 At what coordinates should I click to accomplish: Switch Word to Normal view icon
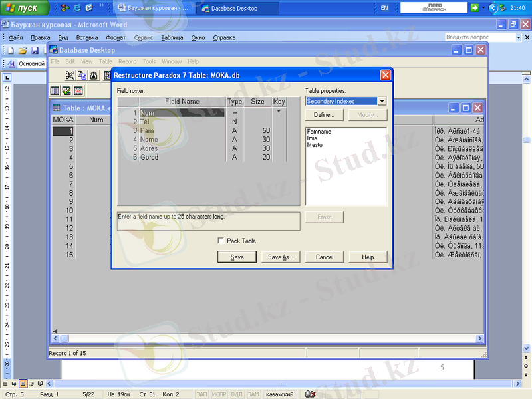click(5, 384)
